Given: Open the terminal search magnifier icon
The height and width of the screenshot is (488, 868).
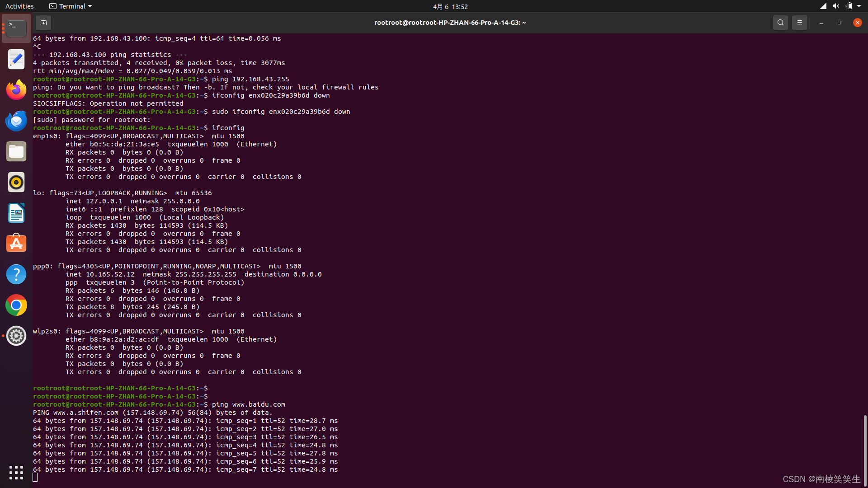Looking at the screenshot, I should [x=780, y=23].
